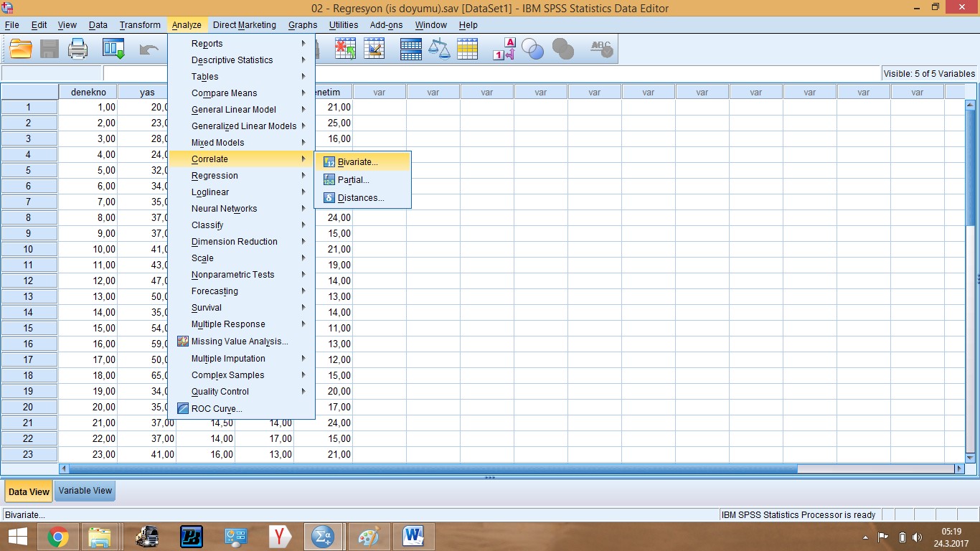Viewport: 980px width, 551px height.
Task: Launch Google Chrome from the taskbar
Action: click(58, 536)
